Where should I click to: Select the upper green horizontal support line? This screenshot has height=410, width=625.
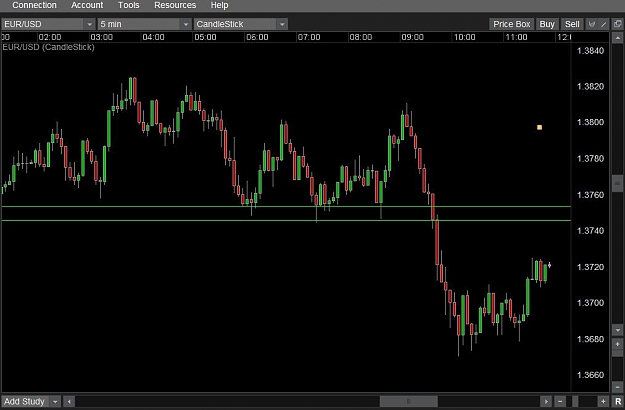(x=286, y=206)
